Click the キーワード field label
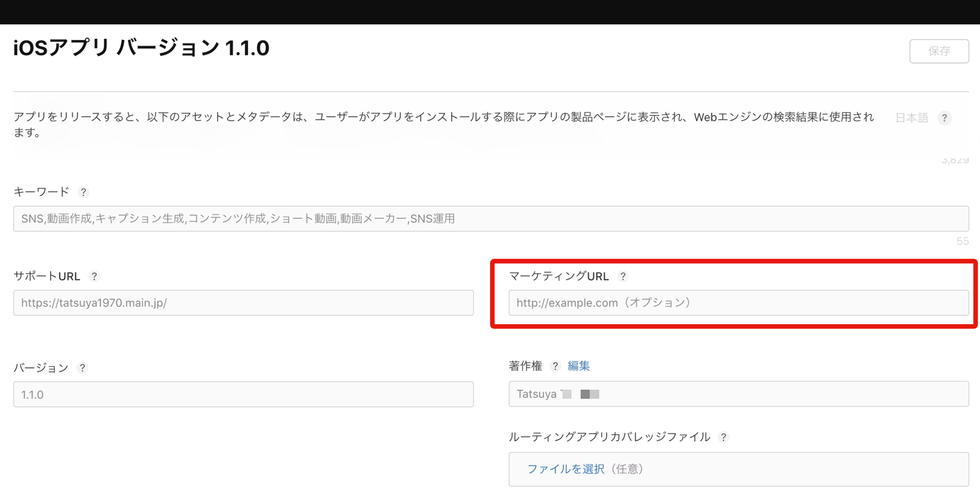Screen dimensions: 980x504 click(x=41, y=192)
